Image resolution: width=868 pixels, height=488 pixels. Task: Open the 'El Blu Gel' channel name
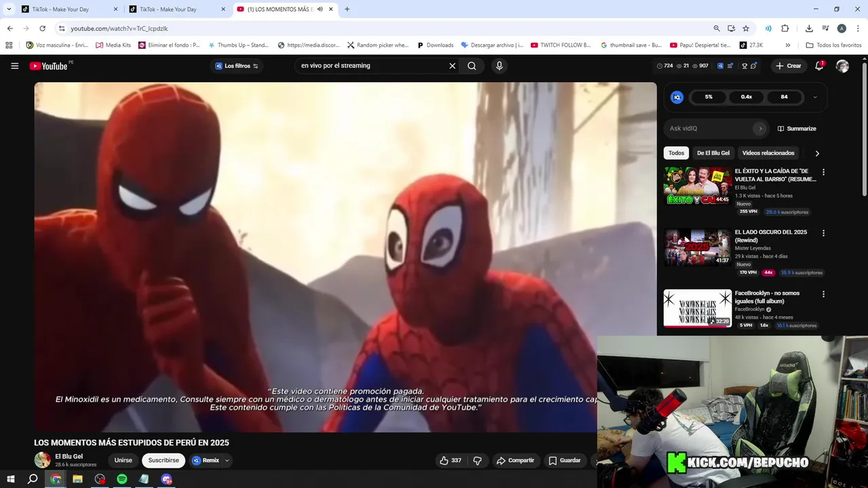[x=68, y=456]
